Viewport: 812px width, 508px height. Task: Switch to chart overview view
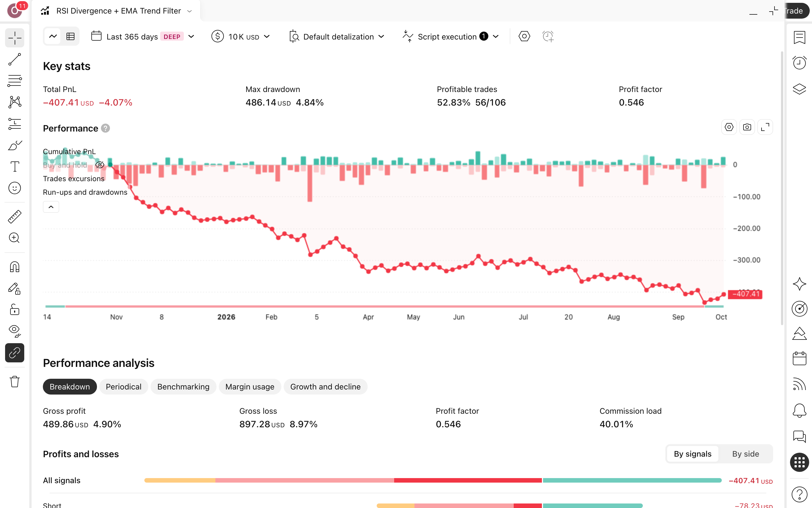(53, 36)
